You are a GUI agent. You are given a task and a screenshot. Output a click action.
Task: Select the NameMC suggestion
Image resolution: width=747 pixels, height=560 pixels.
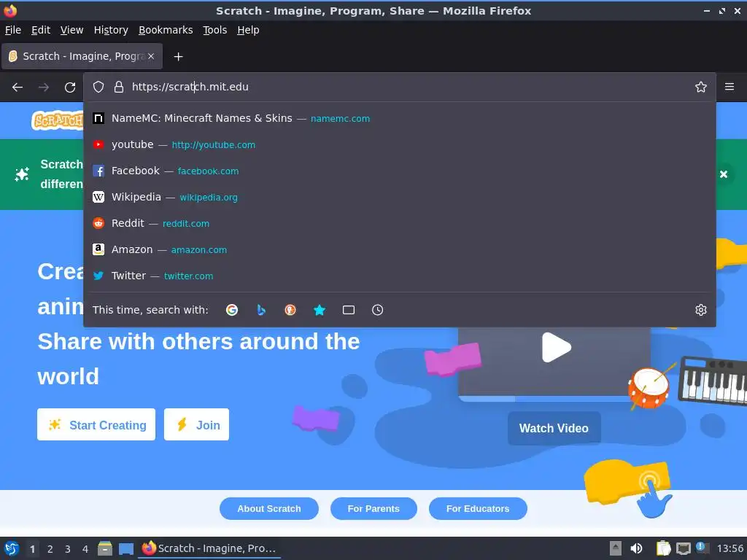coord(400,118)
